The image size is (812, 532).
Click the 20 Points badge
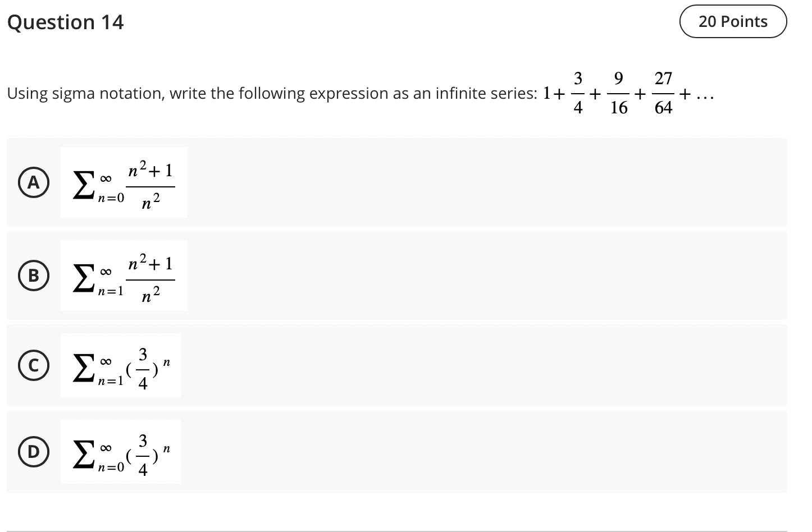[733, 21]
